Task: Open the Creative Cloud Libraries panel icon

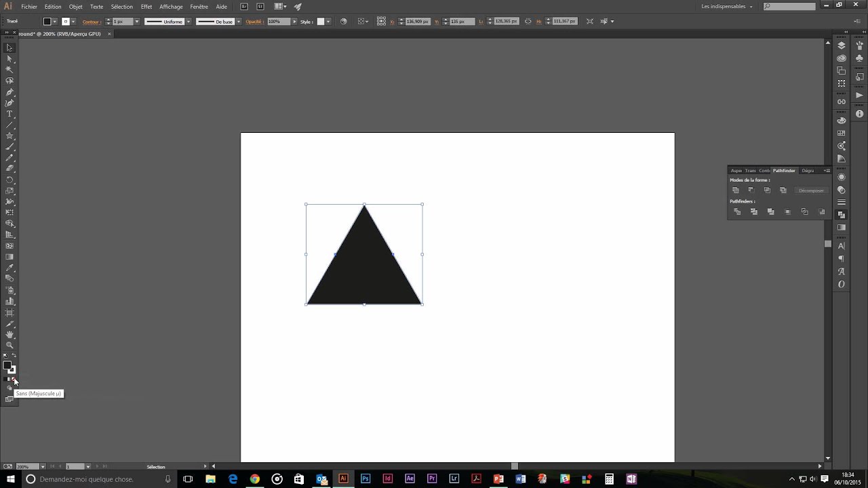Action: click(842, 58)
